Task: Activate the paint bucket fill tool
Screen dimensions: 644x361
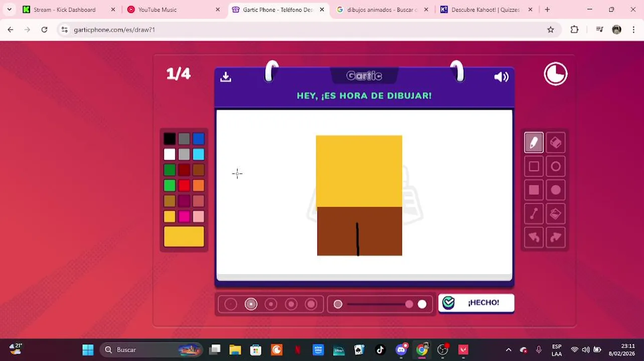Action: [556, 214]
